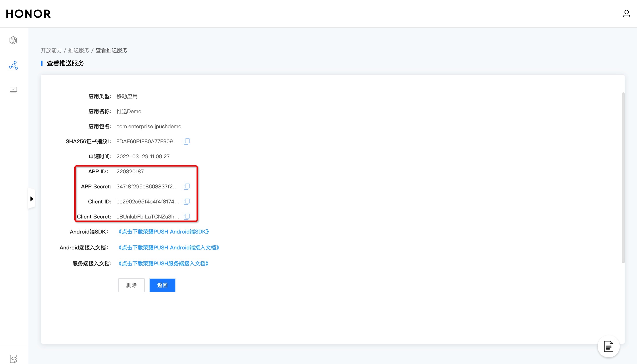Click the 查看推送服务 page heading
The image size is (637, 364).
click(x=65, y=63)
